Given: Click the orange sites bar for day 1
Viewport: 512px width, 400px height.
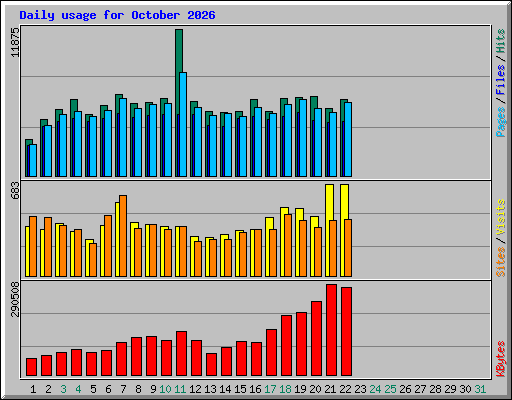Looking at the screenshot, I should pos(33,246).
